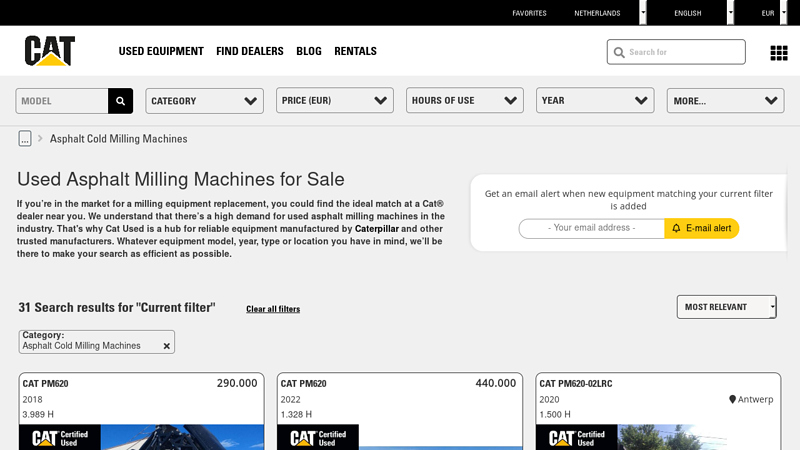Screen dimensions: 800x450
Task: Click the 290.000 price text
Action: pos(237,383)
